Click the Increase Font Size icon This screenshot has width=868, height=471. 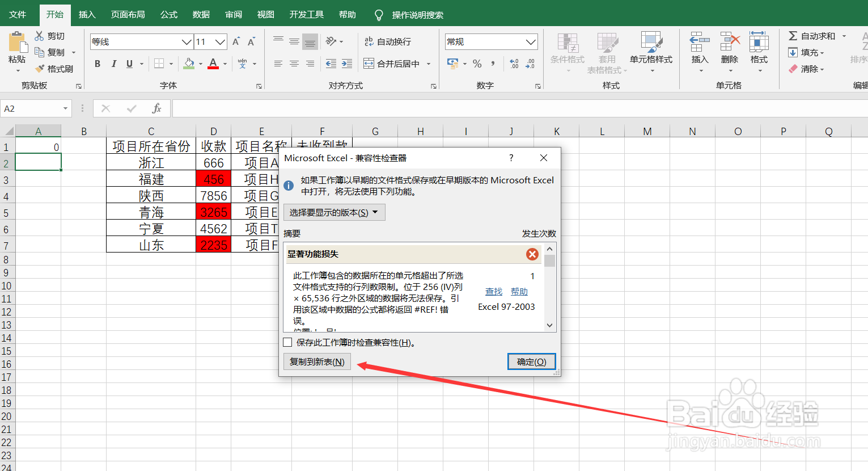[x=236, y=41]
